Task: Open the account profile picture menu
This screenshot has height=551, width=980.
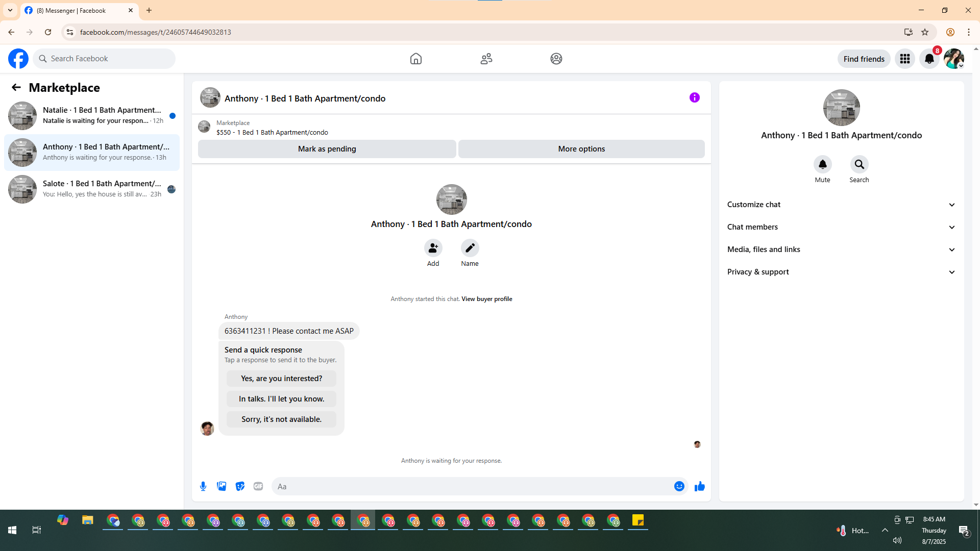Action: pyautogui.click(x=954, y=59)
